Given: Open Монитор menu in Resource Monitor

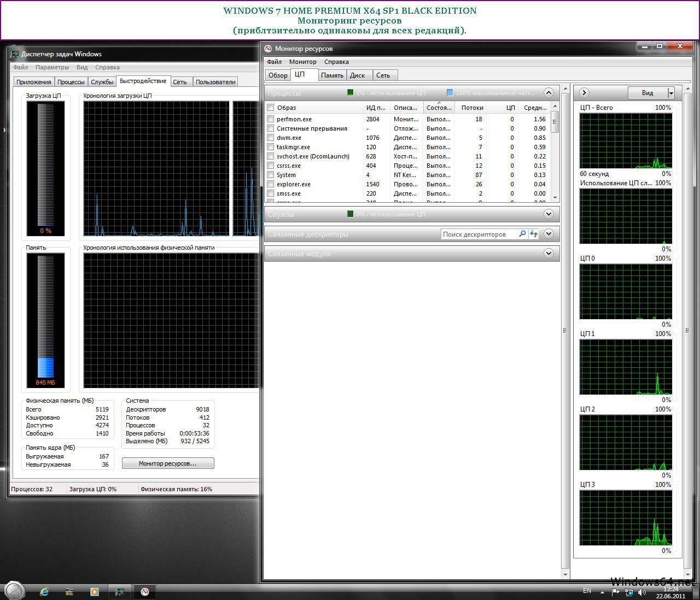Looking at the screenshot, I should (303, 62).
